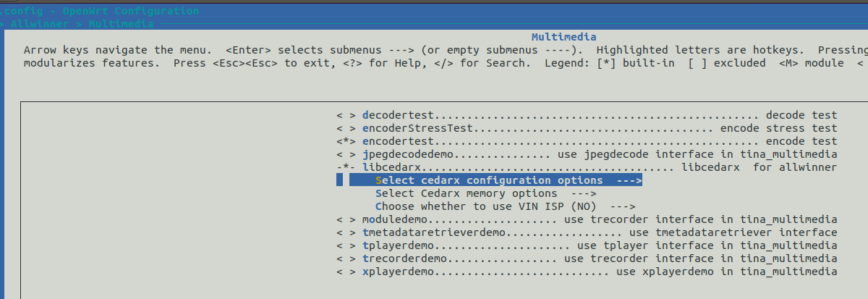The height and width of the screenshot is (299, 868).
Task: Click the decodertest decode test label
Action: click(801, 115)
